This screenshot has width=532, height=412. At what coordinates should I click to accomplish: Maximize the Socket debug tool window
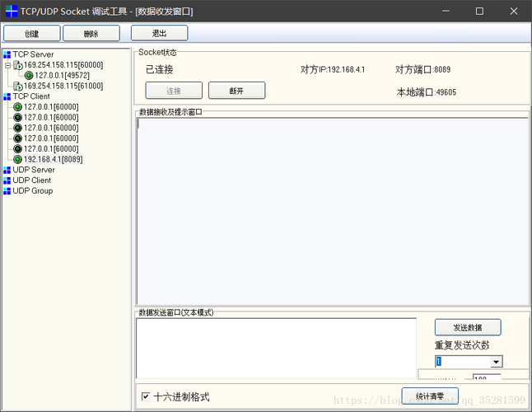(x=479, y=12)
